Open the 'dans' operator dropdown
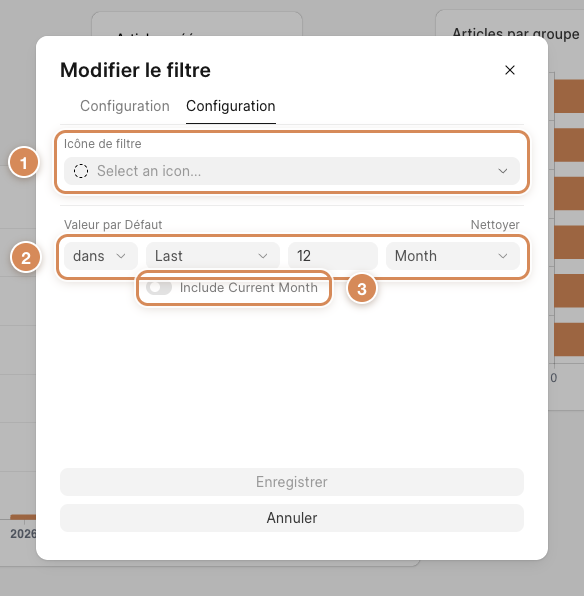This screenshot has width=584, height=596. pos(101,256)
